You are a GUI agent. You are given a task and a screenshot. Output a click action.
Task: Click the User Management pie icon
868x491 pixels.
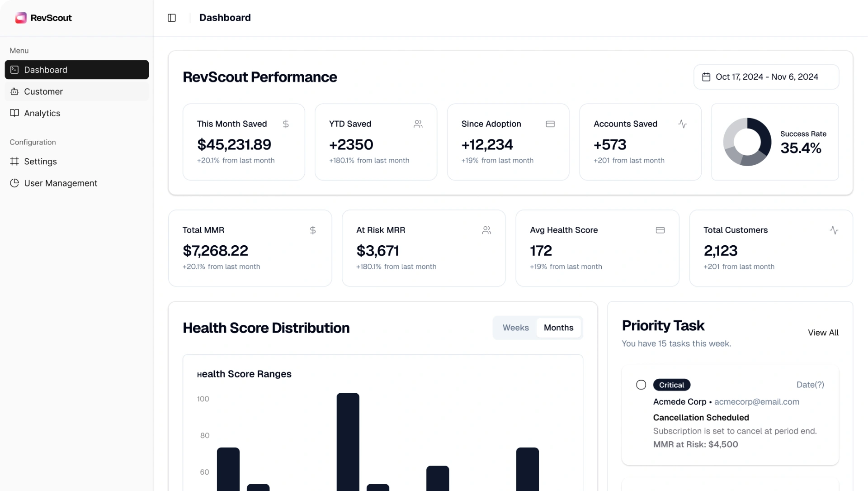point(14,183)
